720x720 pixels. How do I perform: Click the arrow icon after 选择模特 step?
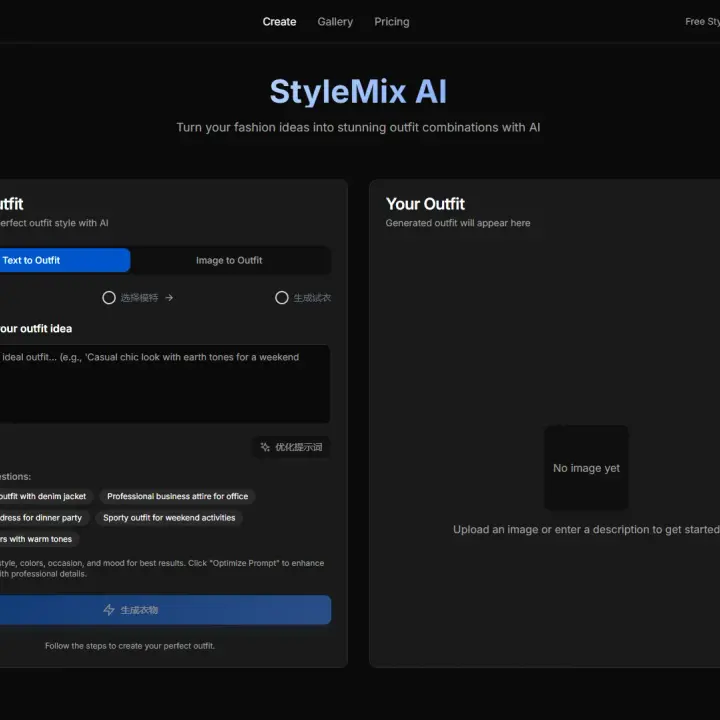(169, 298)
